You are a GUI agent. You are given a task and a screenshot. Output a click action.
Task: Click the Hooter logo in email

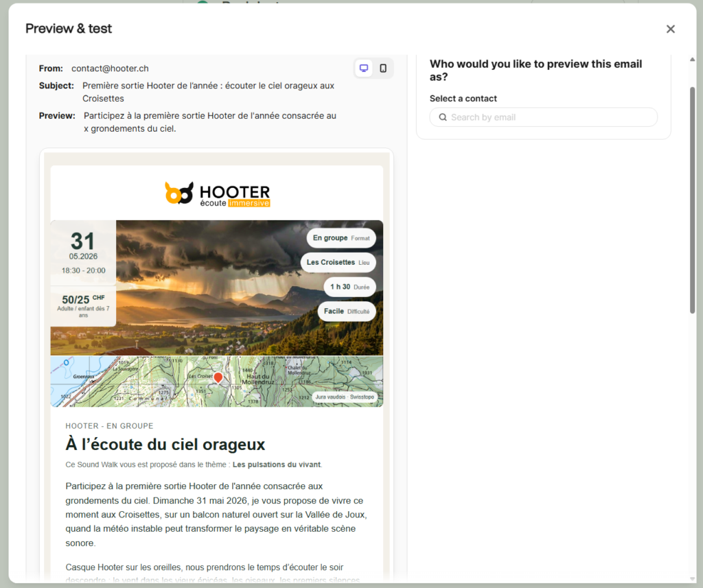(218, 194)
